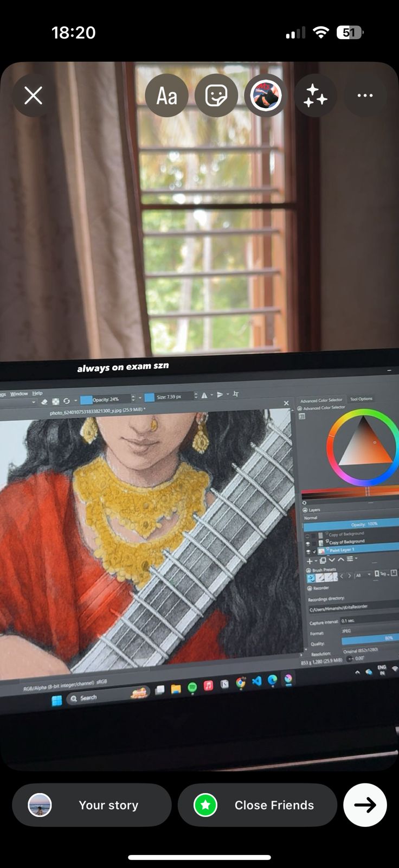The image size is (399, 868).
Task: Tap the send arrow button
Action: click(365, 805)
